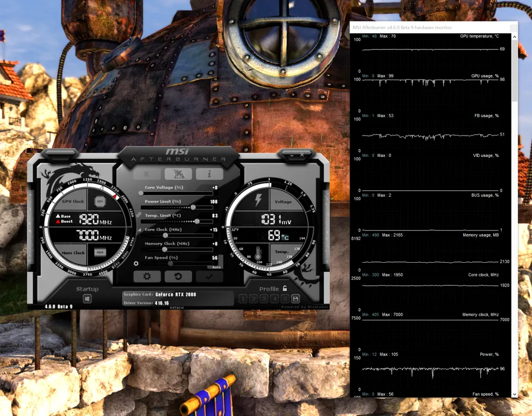Click the '69 °C' temperature readout in gauge
Screen dimensions: 532x416
click(278, 235)
